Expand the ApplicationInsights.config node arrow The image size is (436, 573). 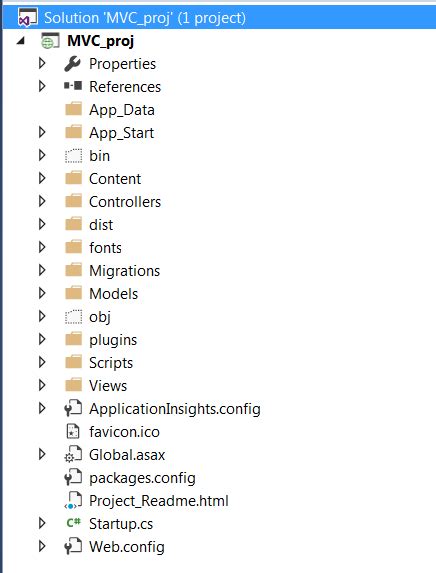click(42, 408)
